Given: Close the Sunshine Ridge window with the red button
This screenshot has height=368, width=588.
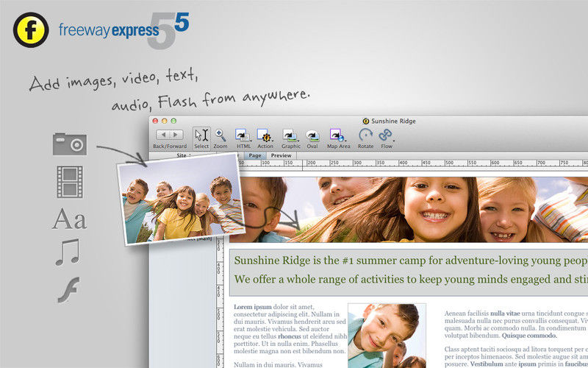Looking at the screenshot, I should (x=155, y=121).
